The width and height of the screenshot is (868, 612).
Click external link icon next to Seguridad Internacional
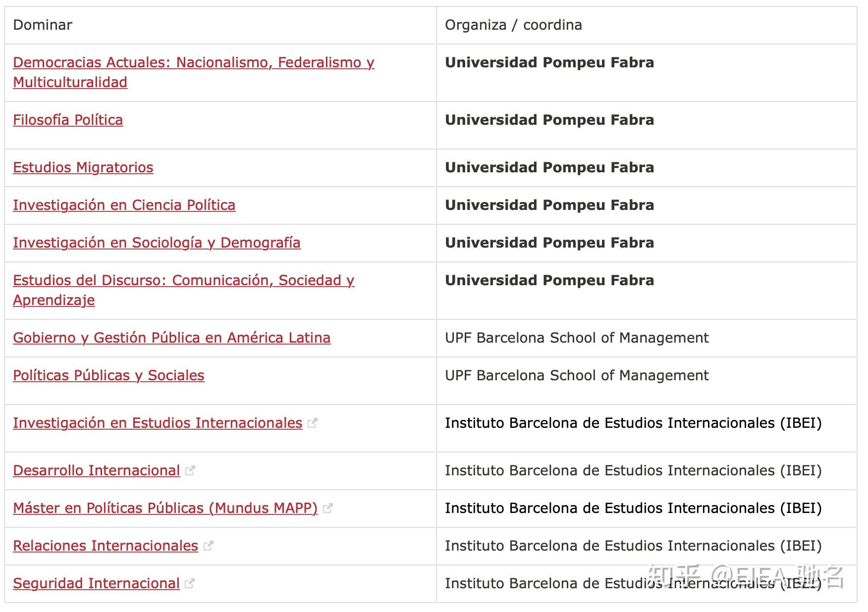click(189, 583)
